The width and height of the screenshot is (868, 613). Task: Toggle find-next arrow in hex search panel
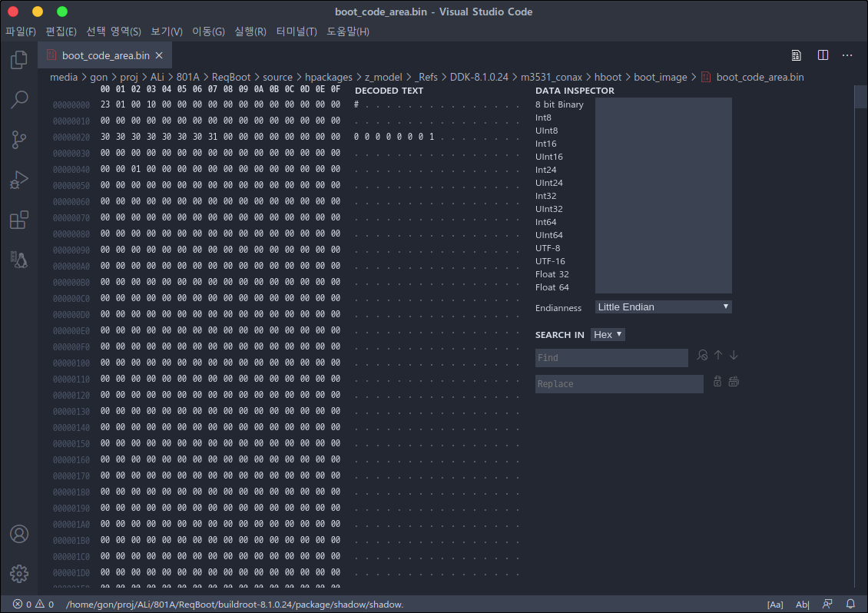734,354
